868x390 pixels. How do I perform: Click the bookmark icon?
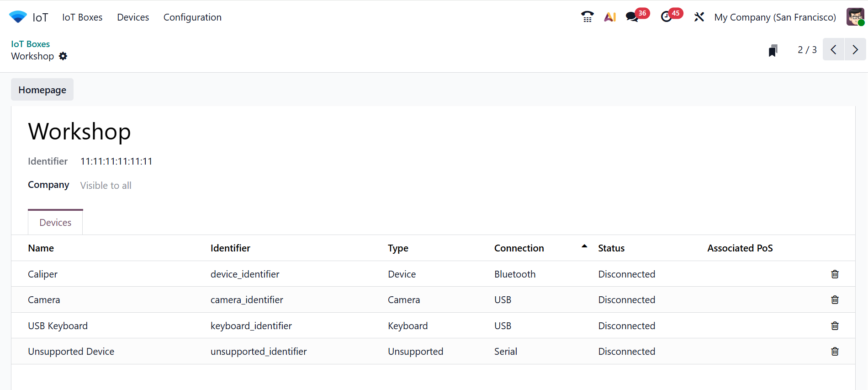[773, 50]
